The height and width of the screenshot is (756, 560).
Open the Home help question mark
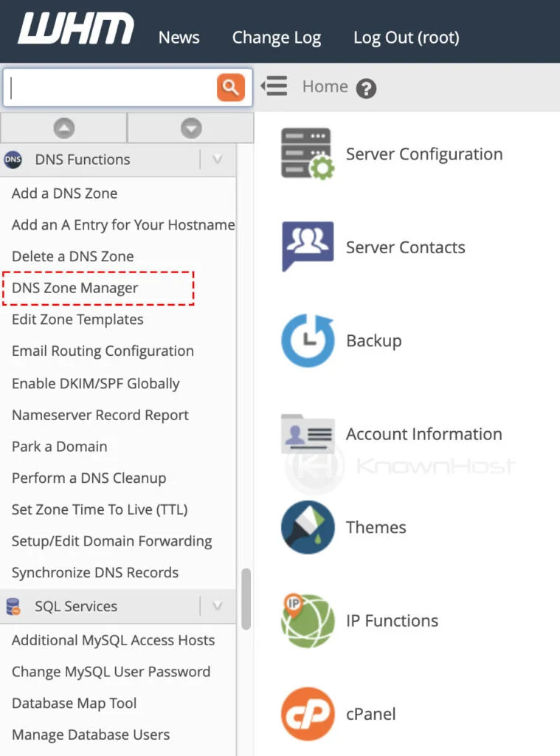366,89
